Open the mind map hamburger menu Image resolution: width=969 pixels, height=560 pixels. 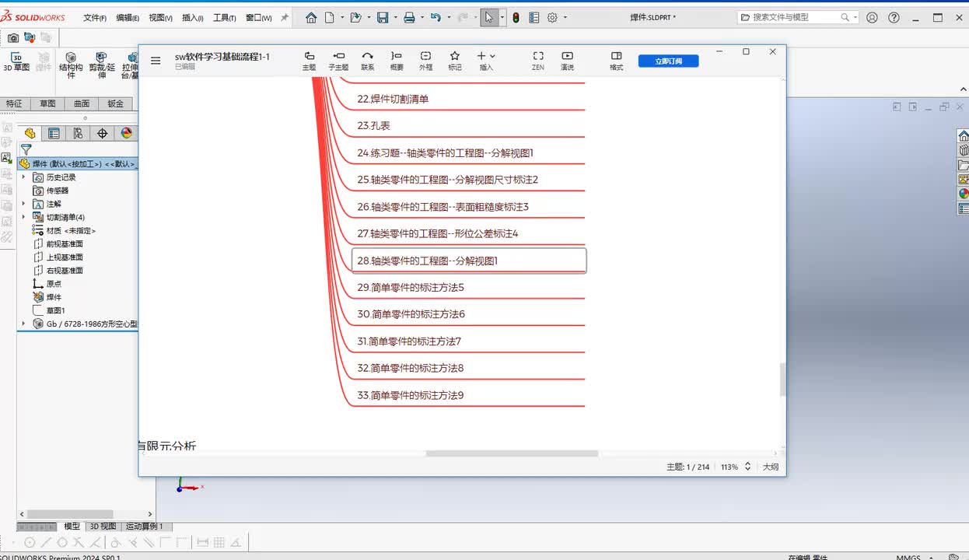[x=156, y=60]
